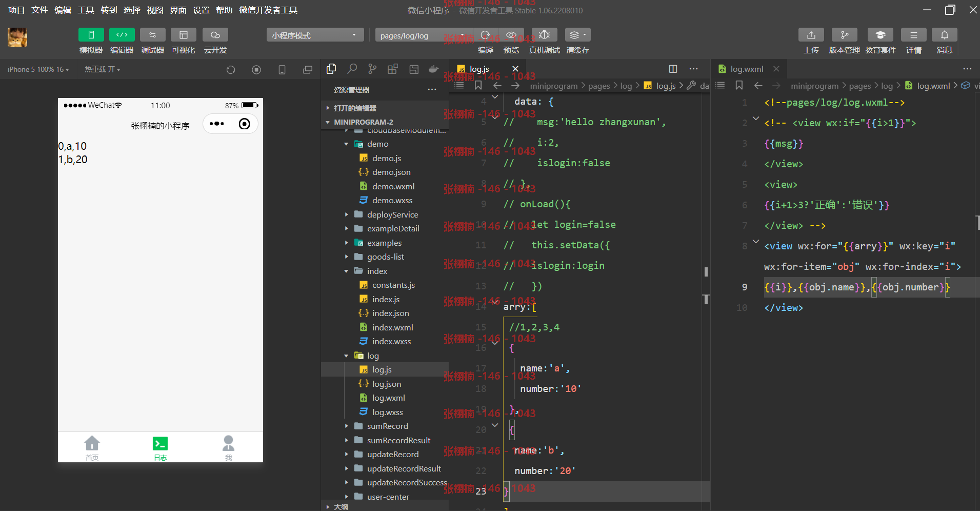Open explorer more options ellipsis
Screen dimensions: 980x511
432,89
